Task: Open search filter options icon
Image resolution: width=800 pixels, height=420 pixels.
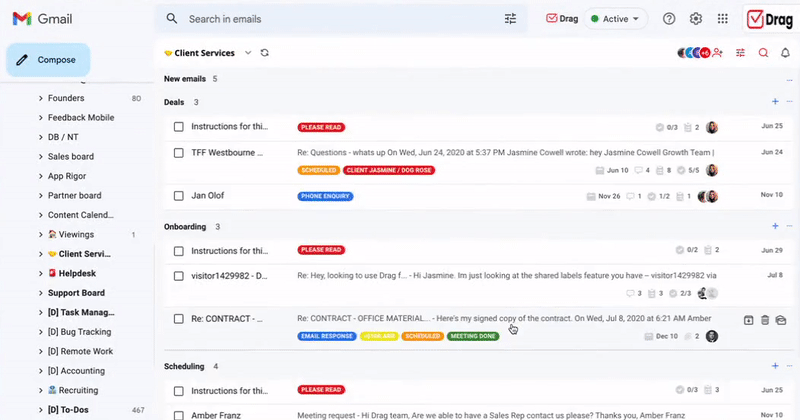Action: [510, 19]
